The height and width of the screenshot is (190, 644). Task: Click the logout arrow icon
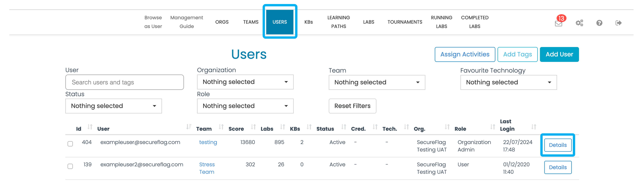(618, 23)
